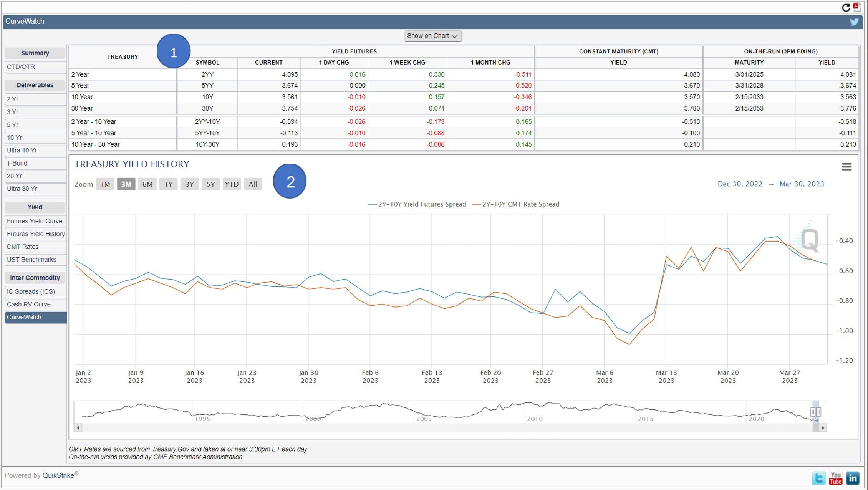This screenshot has width=868, height=490.
Task: Open the YouTube link in footer
Action: 835,478
